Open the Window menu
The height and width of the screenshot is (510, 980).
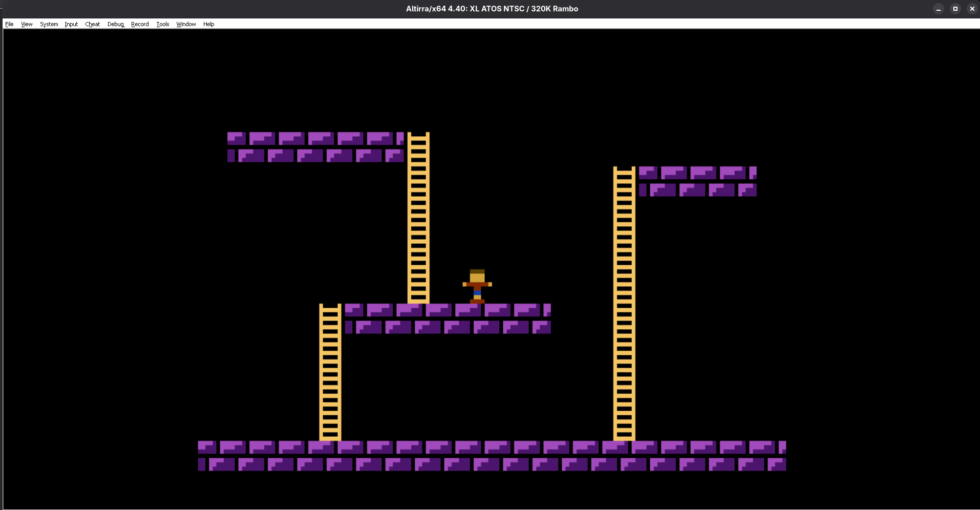(186, 24)
